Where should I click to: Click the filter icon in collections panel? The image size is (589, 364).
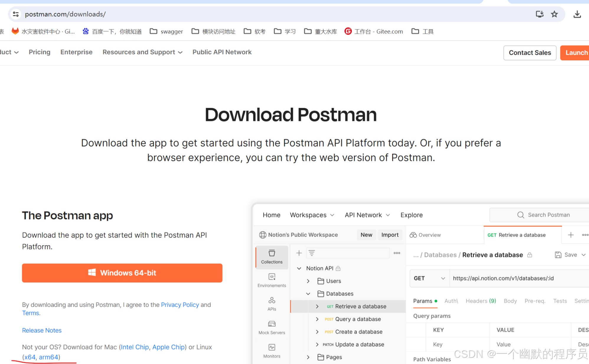[312, 253]
